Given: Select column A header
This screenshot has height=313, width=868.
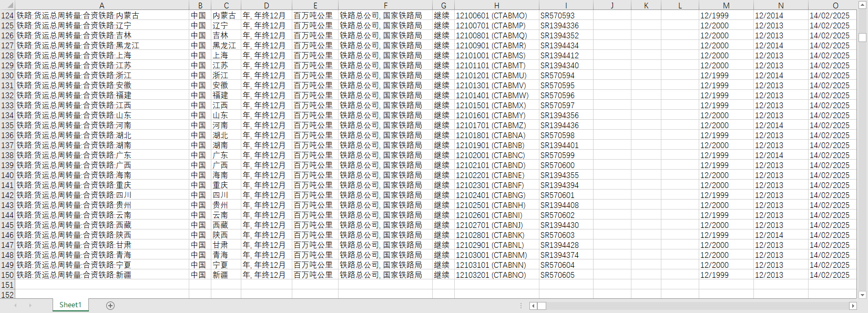Looking at the screenshot, I should [x=102, y=5].
